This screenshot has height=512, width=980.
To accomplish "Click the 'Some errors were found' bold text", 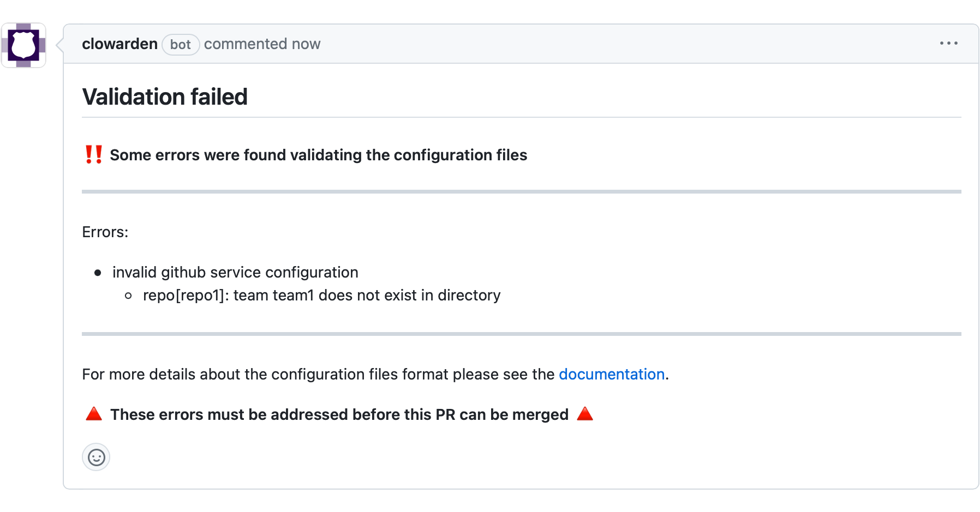I will 318,155.
